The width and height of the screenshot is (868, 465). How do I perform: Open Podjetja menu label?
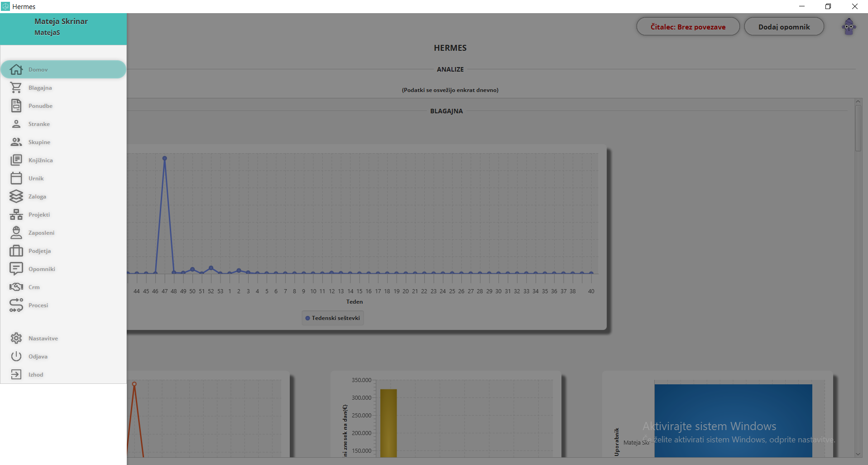click(x=39, y=251)
